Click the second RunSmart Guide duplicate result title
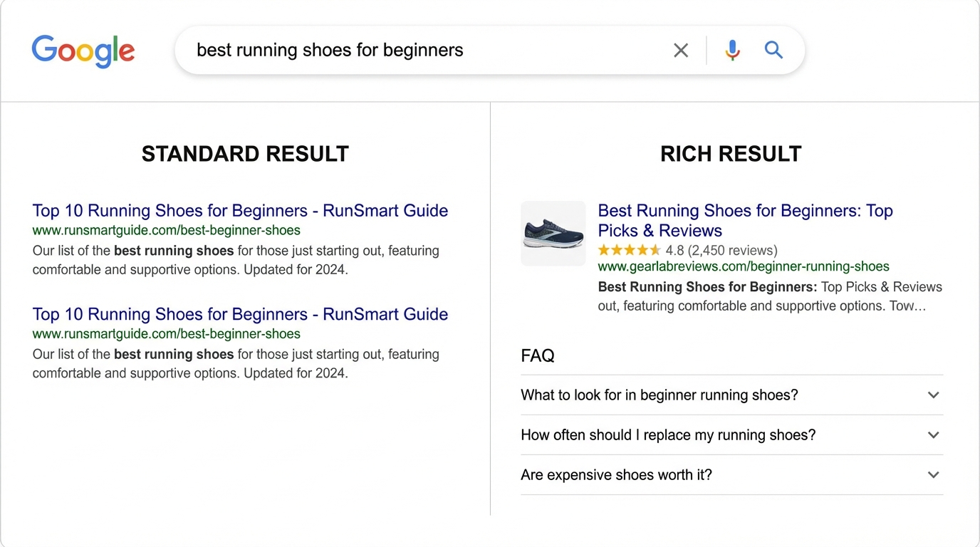The width and height of the screenshot is (980, 547). [x=239, y=314]
